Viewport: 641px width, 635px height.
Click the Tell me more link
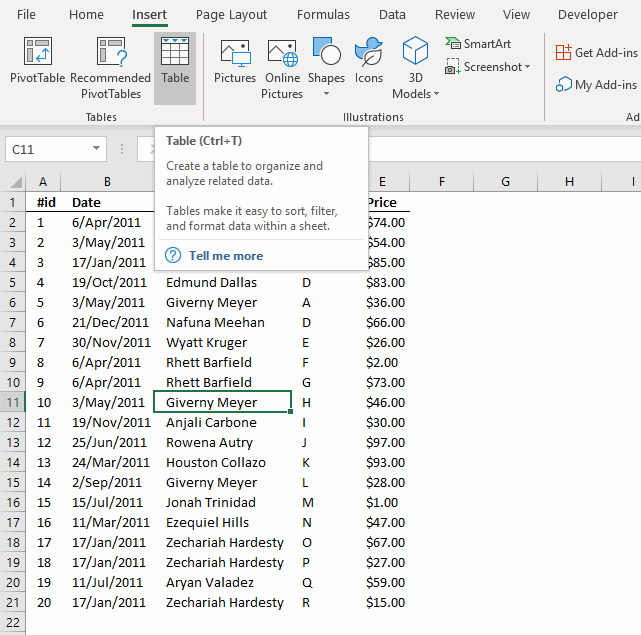pyautogui.click(x=225, y=256)
